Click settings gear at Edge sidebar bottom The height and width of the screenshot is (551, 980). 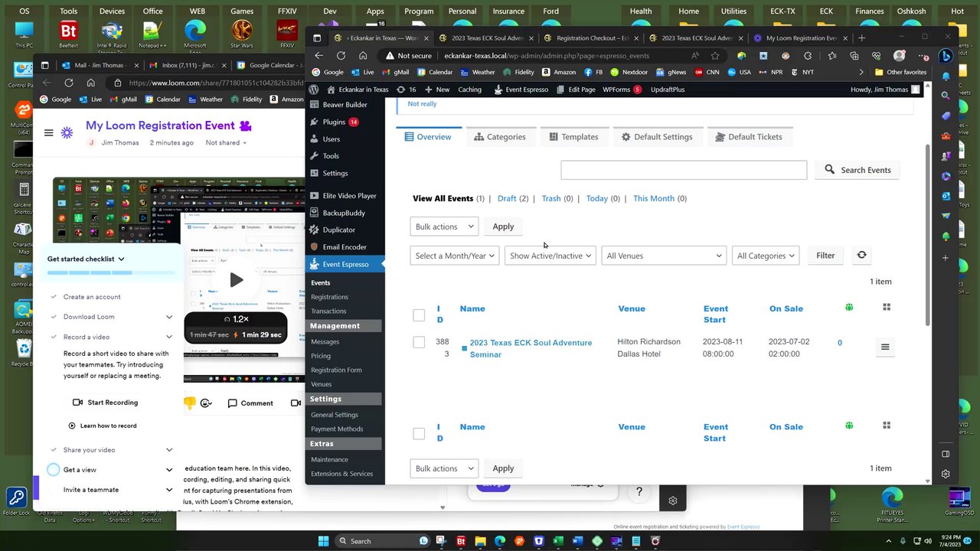[x=946, y=474]
